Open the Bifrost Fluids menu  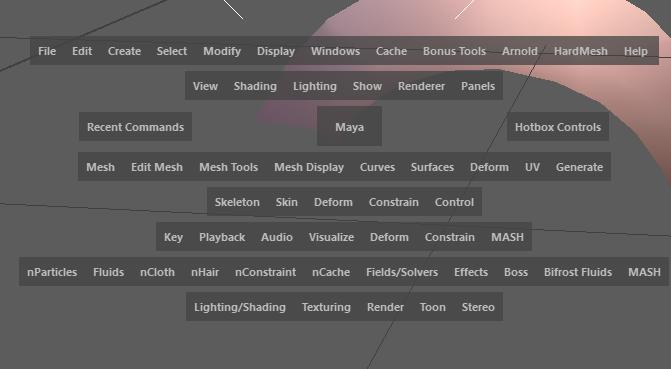pyautogui.click(x=578, y=272)
